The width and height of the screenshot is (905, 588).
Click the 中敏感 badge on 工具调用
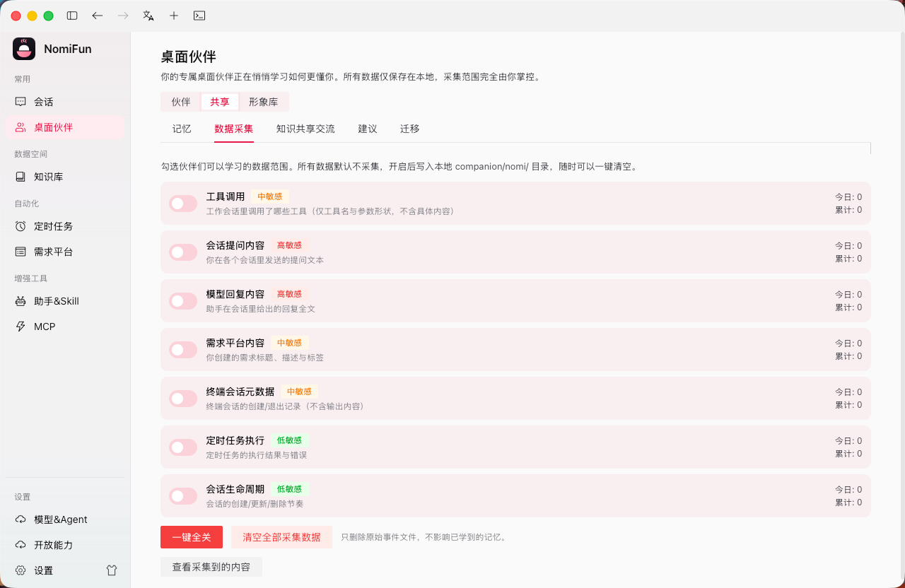coord(270,196)
